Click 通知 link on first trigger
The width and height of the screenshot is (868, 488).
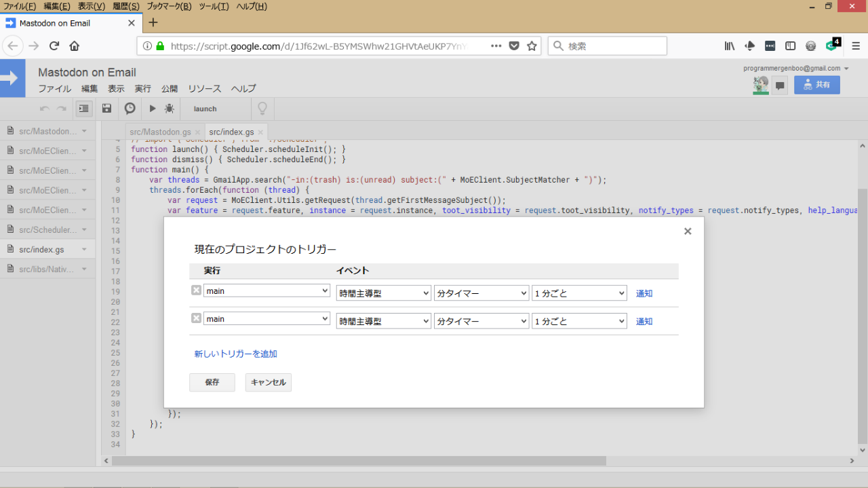644,294
